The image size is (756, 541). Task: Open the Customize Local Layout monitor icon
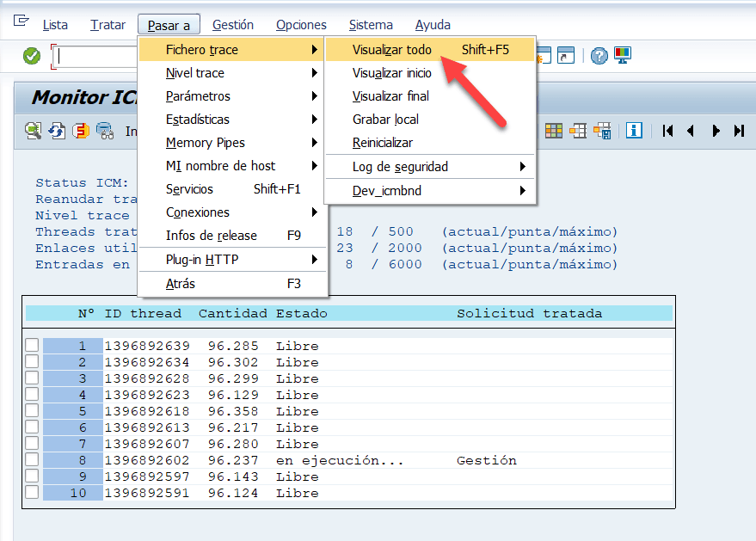click(623, 56)
